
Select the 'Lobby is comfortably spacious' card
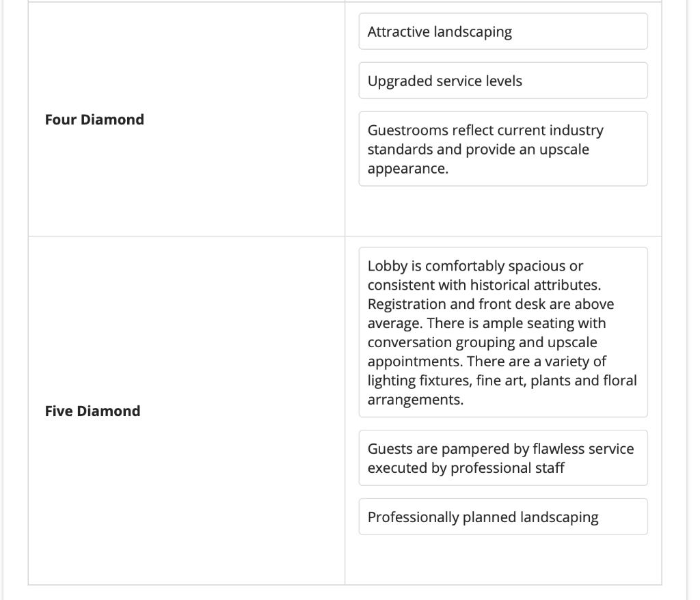(502, 331)
